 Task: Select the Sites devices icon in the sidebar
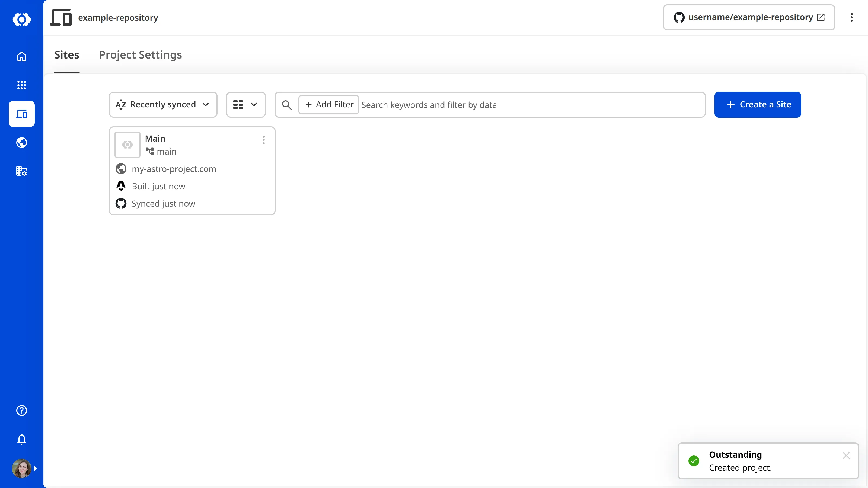[22, 114]
